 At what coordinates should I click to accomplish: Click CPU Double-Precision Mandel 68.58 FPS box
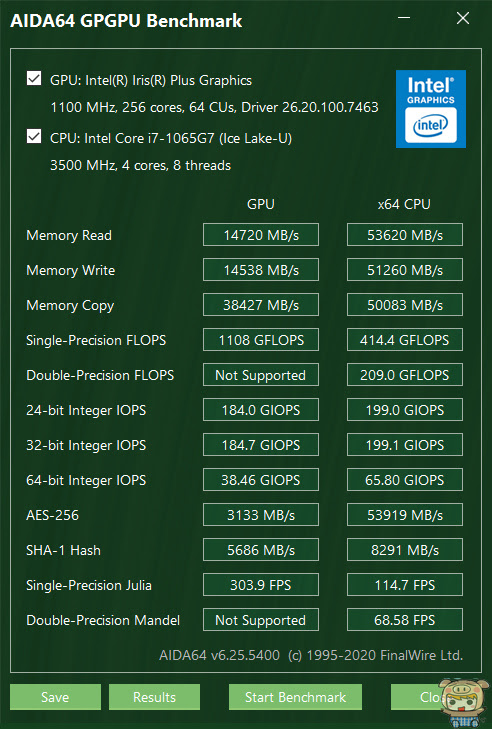pos(405,620)
